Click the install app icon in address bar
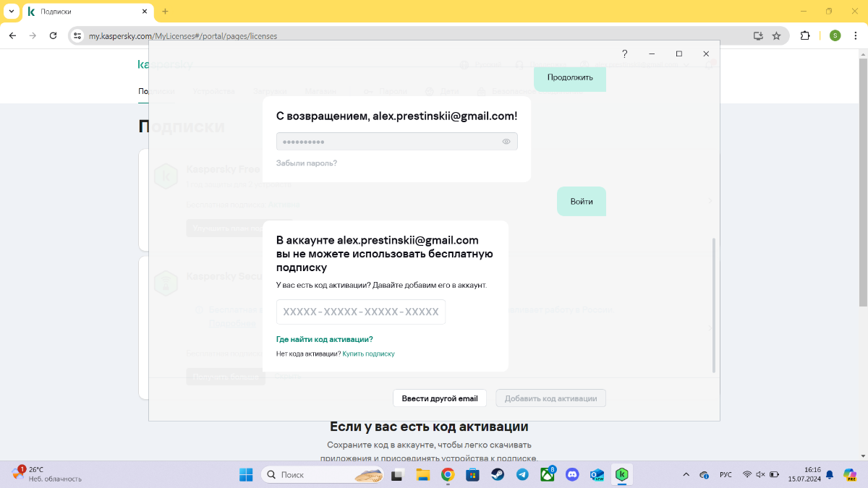The image size is (868, 488). click(758, 35)
